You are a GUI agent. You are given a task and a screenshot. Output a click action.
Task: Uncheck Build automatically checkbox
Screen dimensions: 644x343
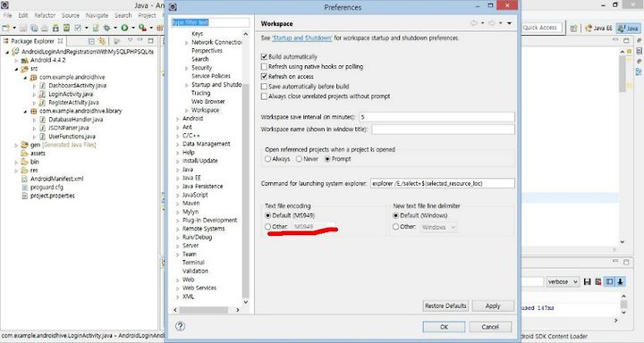(x=264, y=56)
